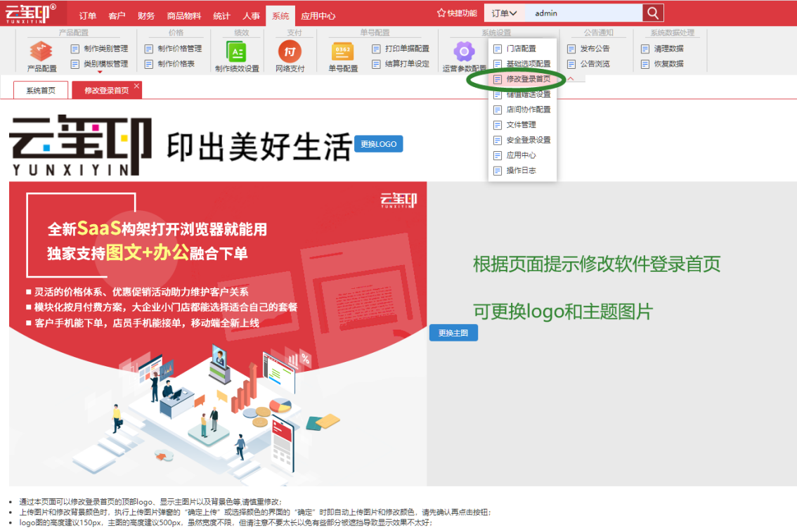The height and width of the screenshot is (532, 797).
Task: Open the 客户 top menu
Action: (117, 15)
